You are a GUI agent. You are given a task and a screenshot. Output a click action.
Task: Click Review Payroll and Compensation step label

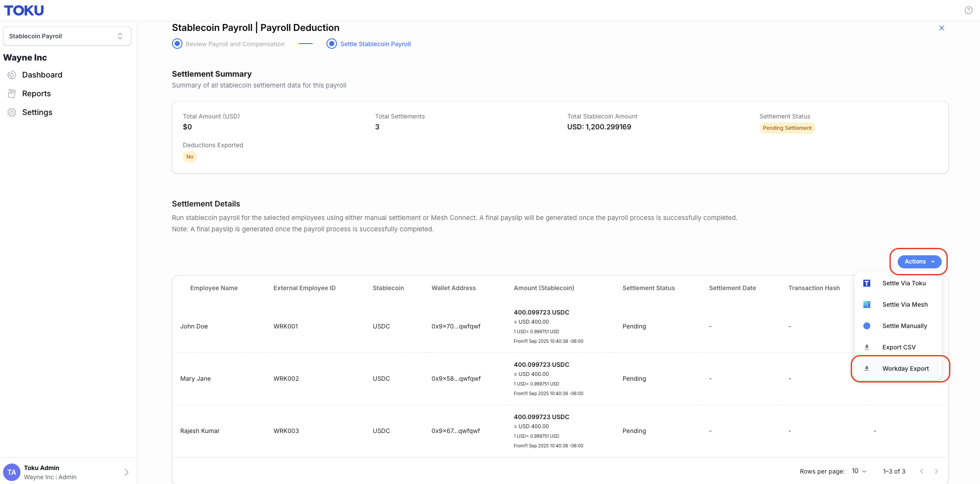point(235,44)
